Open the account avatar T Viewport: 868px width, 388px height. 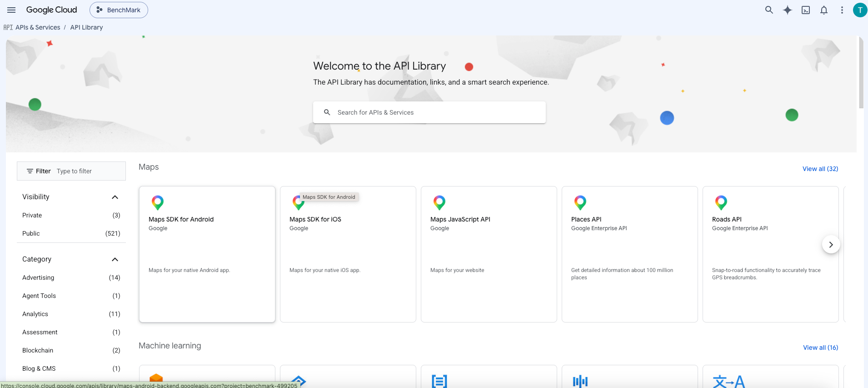pos(860,10)
